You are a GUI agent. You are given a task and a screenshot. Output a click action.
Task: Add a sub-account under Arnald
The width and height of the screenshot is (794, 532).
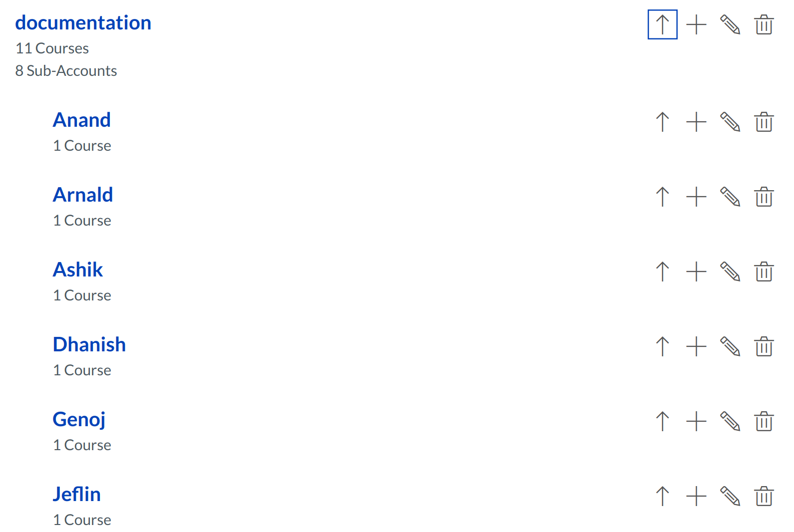pos(696,197)
